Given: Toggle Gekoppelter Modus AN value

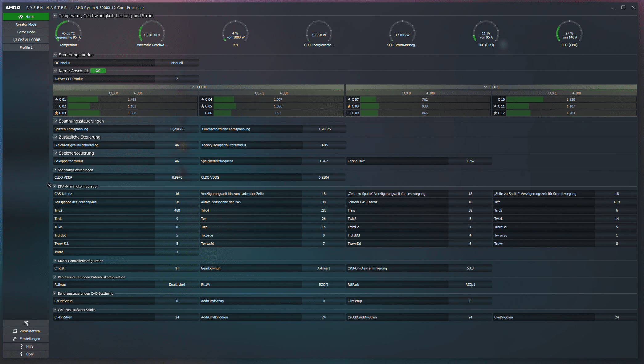Looking at the screenshot, I should tap(177, 161).
